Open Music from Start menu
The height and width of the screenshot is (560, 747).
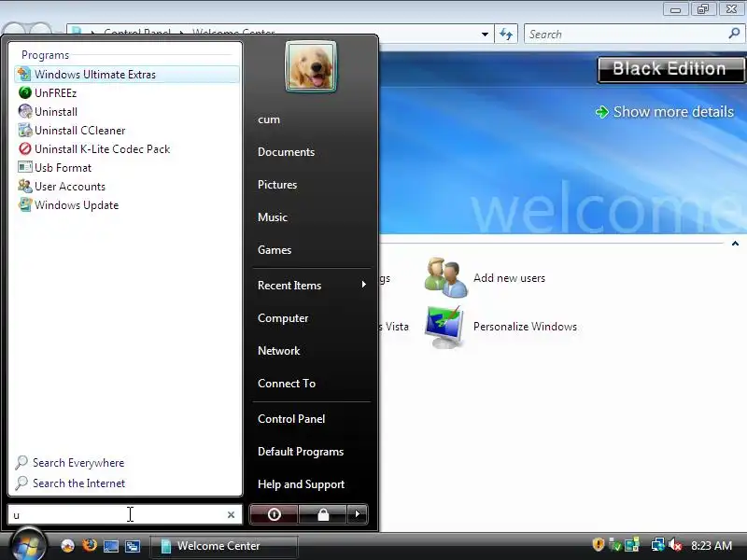coord(273,217)
